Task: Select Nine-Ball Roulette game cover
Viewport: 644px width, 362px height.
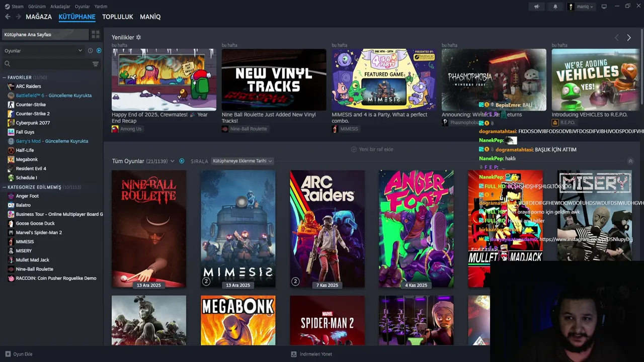Action: tap(149, 229)
